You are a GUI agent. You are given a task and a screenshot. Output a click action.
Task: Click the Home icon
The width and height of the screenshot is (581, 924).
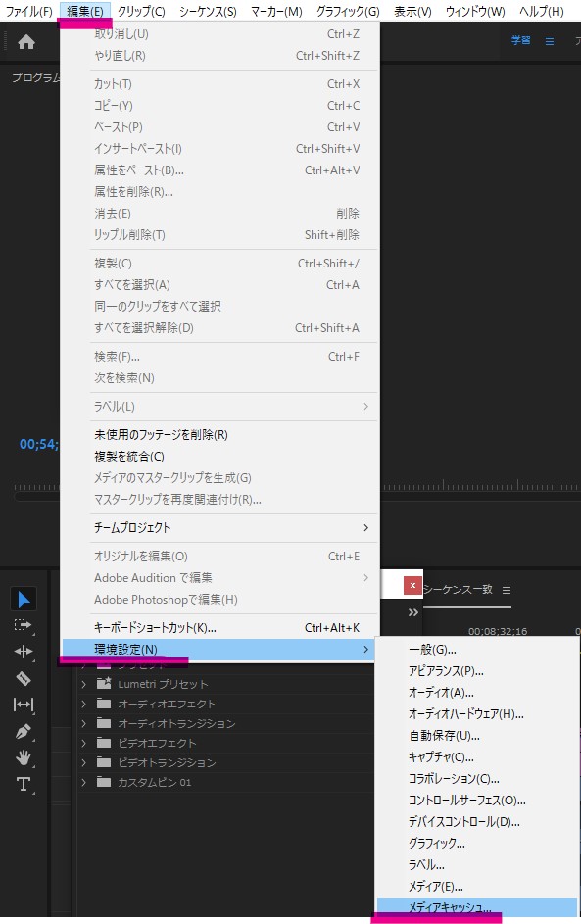[26, 42]
